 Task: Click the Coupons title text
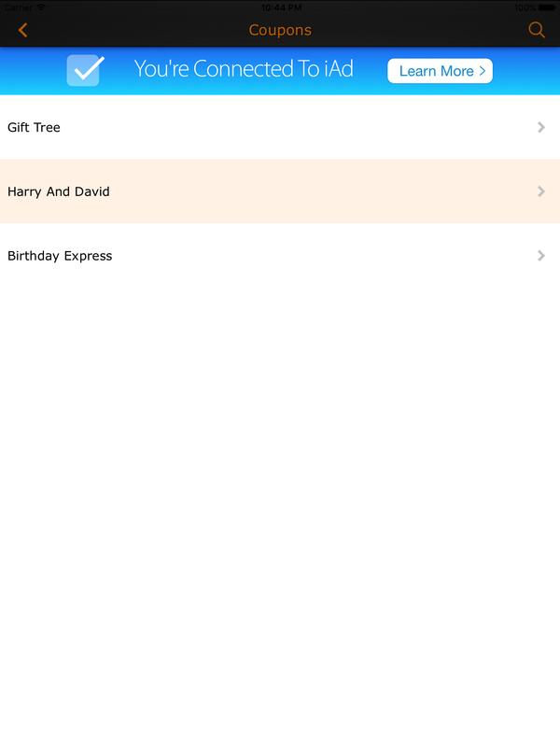pyautogui.click(x=280, y=30)
